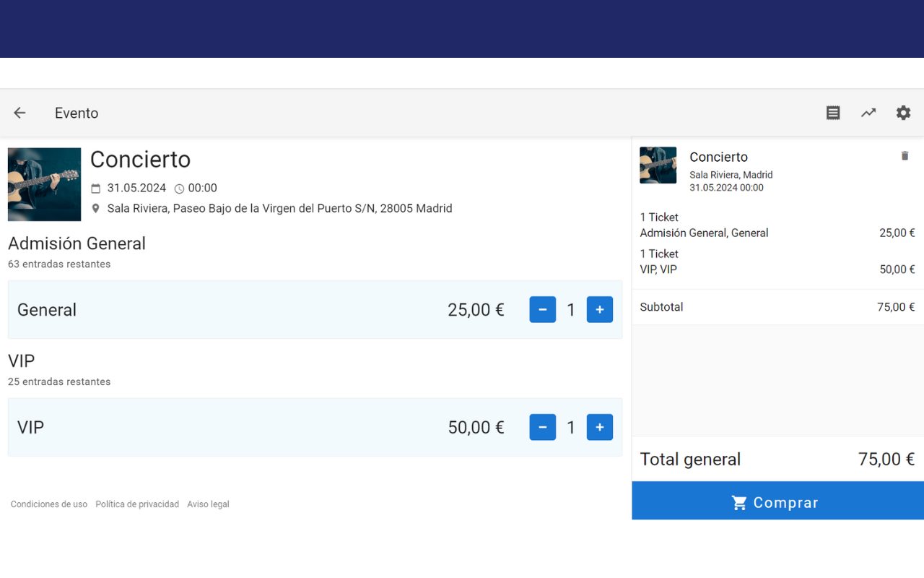Click the Concierto title in the cart

(x=718, y=157)
